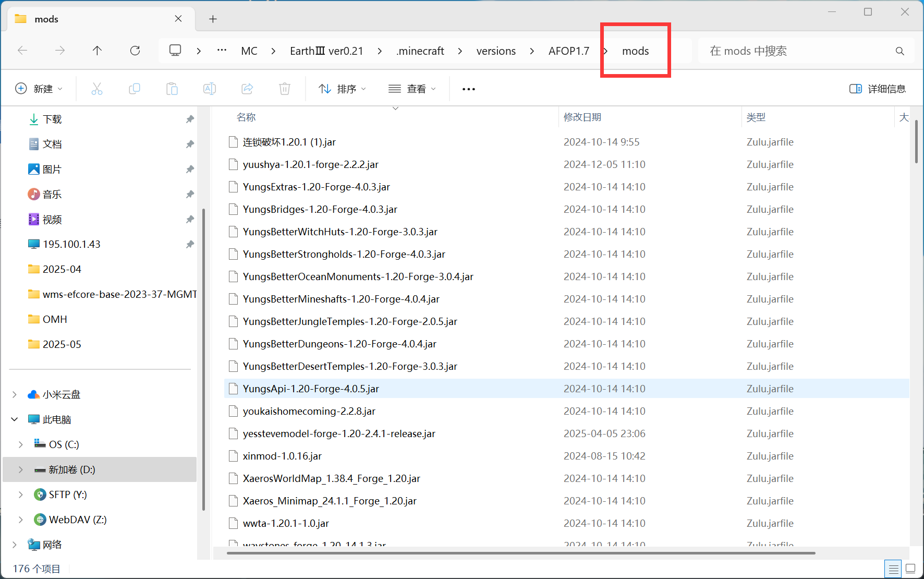
Task: Sort by 类型 column header
Action: (756, 117)
